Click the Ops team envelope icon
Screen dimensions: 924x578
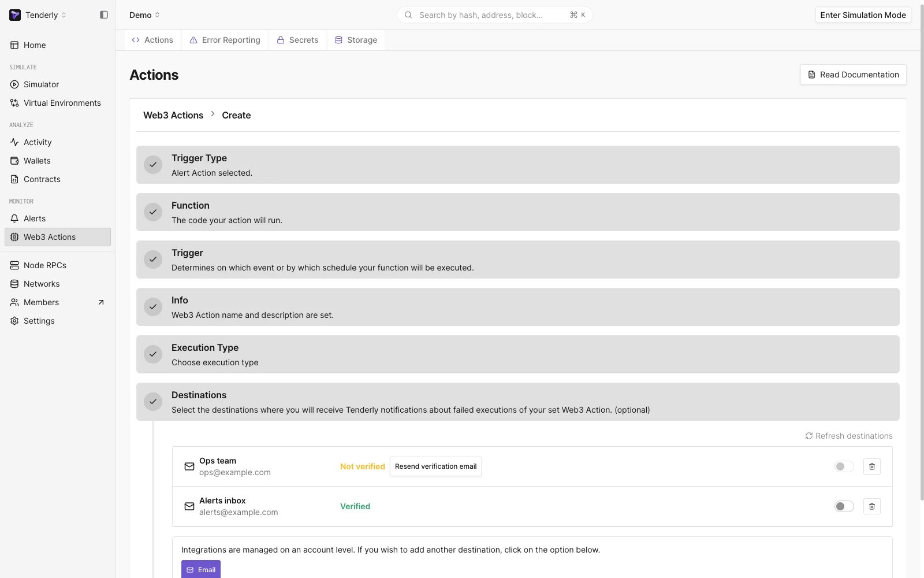pyautogui.click(x=189, y=466)
